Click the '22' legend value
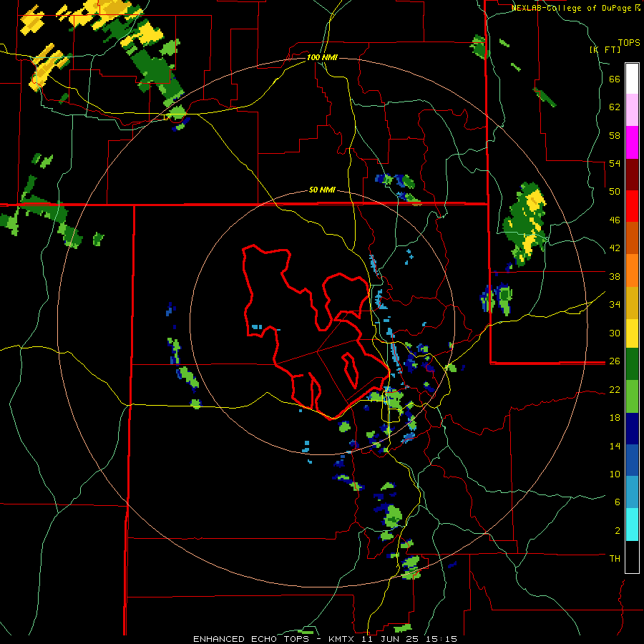 [x=615, y=390]
